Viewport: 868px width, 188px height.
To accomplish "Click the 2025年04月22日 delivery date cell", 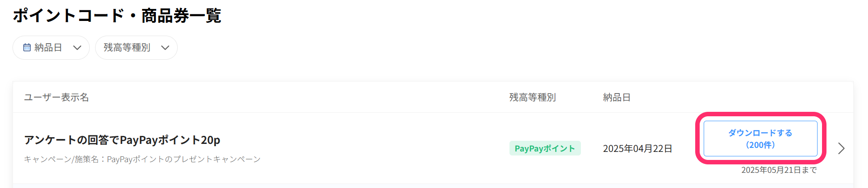I will pyautogui.click(x=638, y=148).
